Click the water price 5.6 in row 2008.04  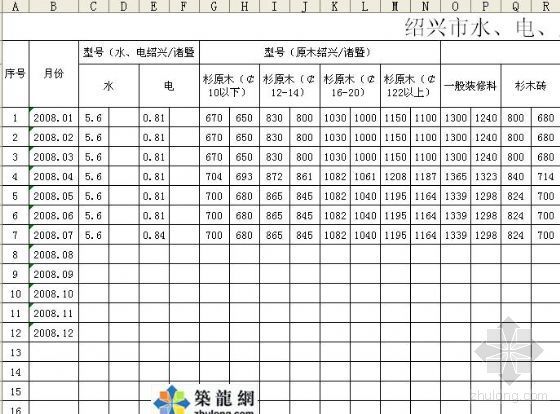point(94,176)
